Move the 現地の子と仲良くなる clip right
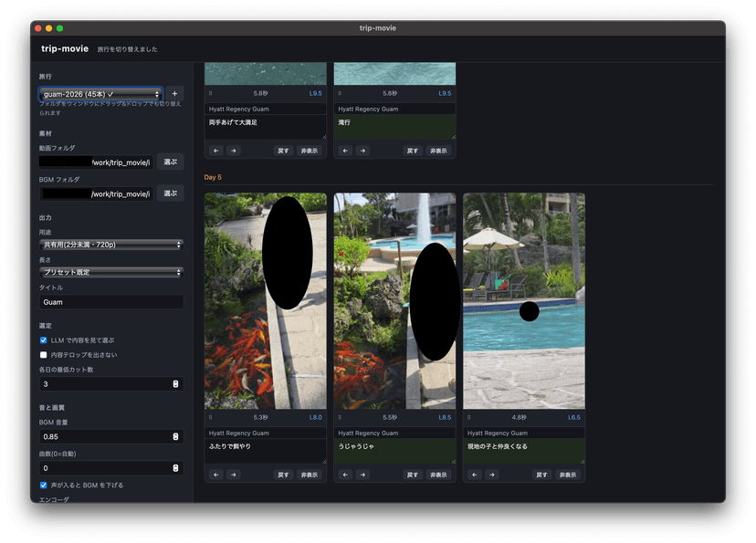The width and height of the screenshot is (756, 543). point(492,475)
